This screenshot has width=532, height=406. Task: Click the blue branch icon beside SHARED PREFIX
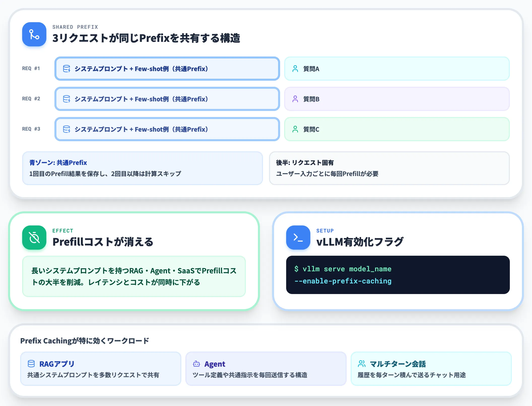34,34
